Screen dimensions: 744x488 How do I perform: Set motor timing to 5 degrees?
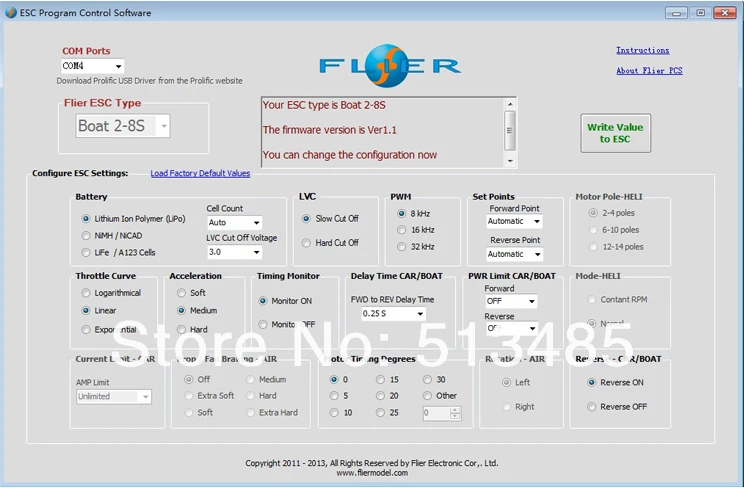click(x=339, y=395)
